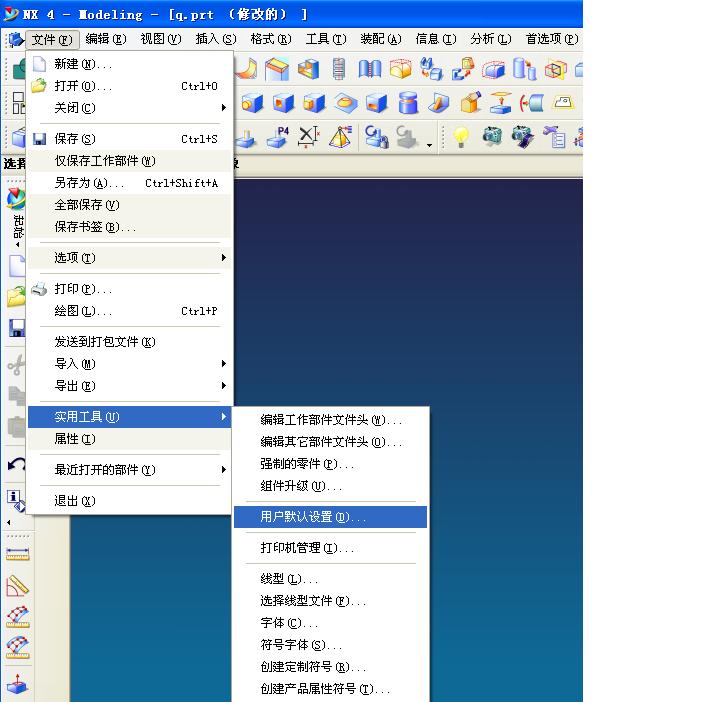Screen dimensions: 720x702
Task: Select 仅保存工作部件(W) entry
Action: pos(129,161)
